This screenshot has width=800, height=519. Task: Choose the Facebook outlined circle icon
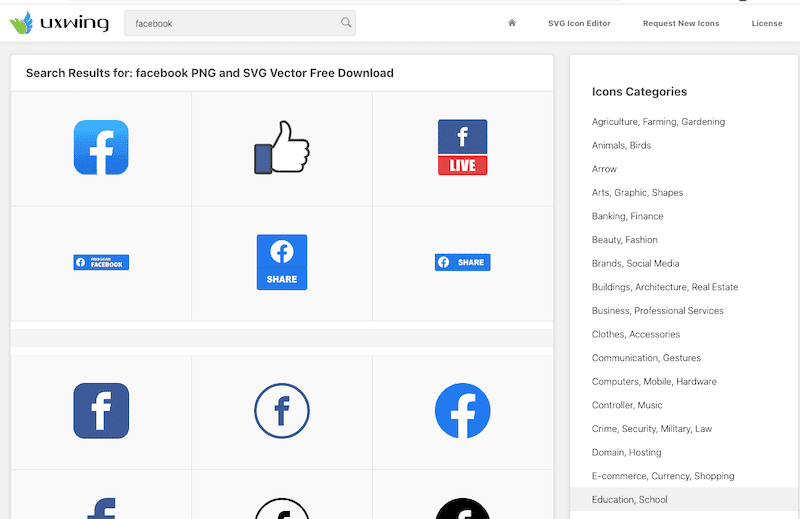pyautogui.click(x=281, y=411)
